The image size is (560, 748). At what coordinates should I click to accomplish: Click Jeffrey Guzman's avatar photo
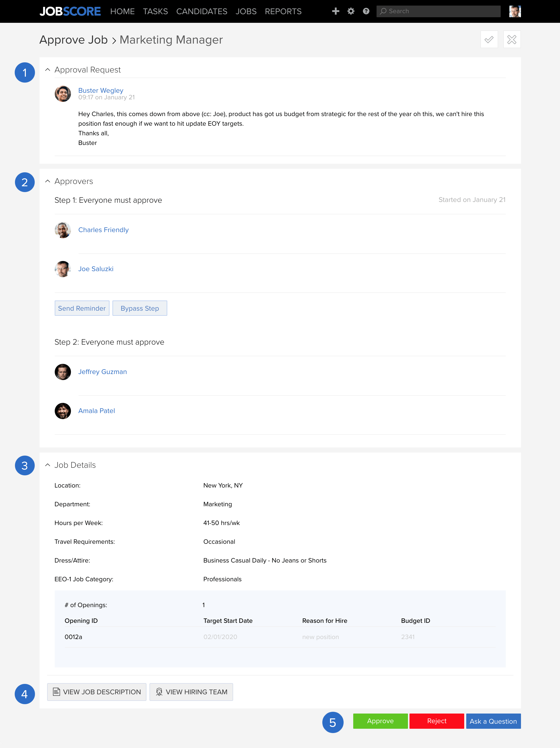pos(63,372)
